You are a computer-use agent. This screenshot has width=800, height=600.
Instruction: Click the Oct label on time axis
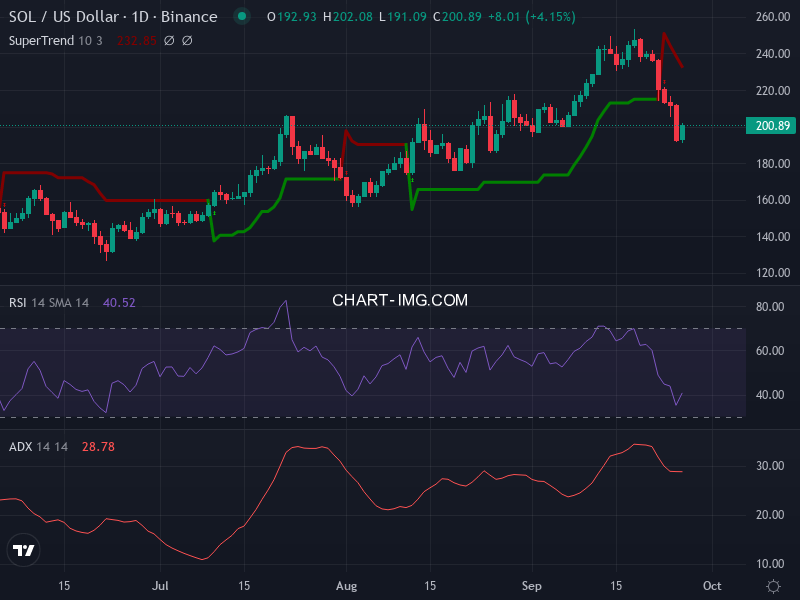[712, 585]
